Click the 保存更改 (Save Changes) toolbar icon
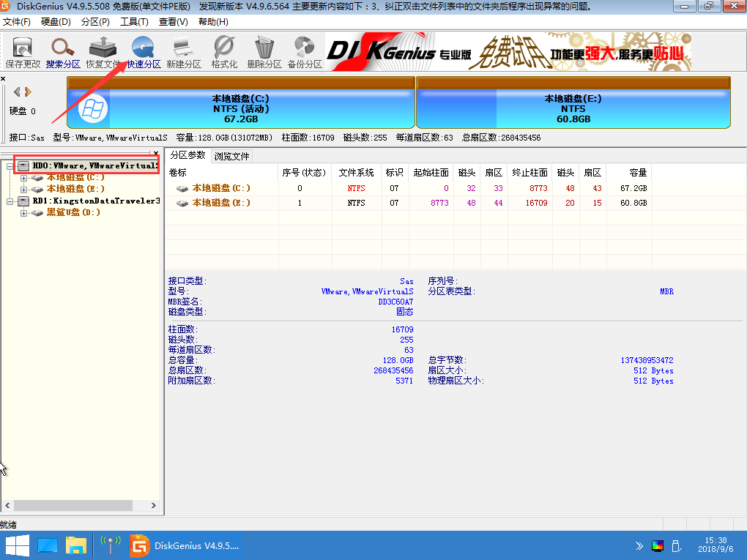747x560 pixels. pos(22,50)
